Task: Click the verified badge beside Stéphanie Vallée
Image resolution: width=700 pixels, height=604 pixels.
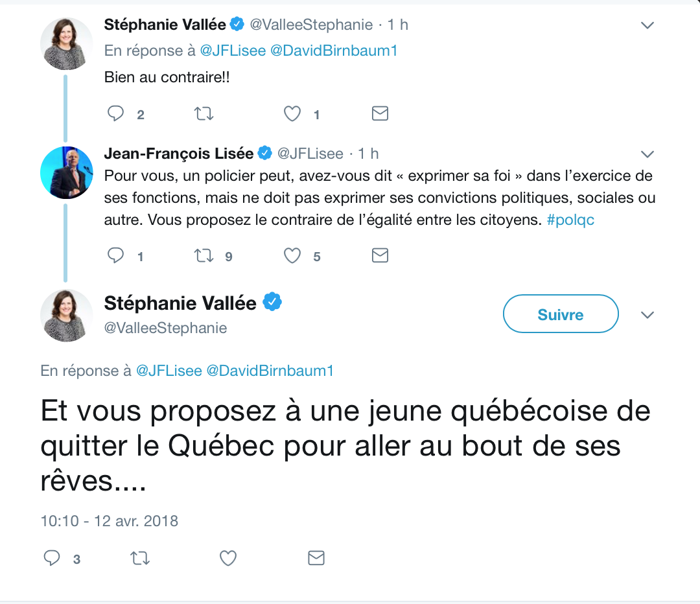Action: coord(273,302)
